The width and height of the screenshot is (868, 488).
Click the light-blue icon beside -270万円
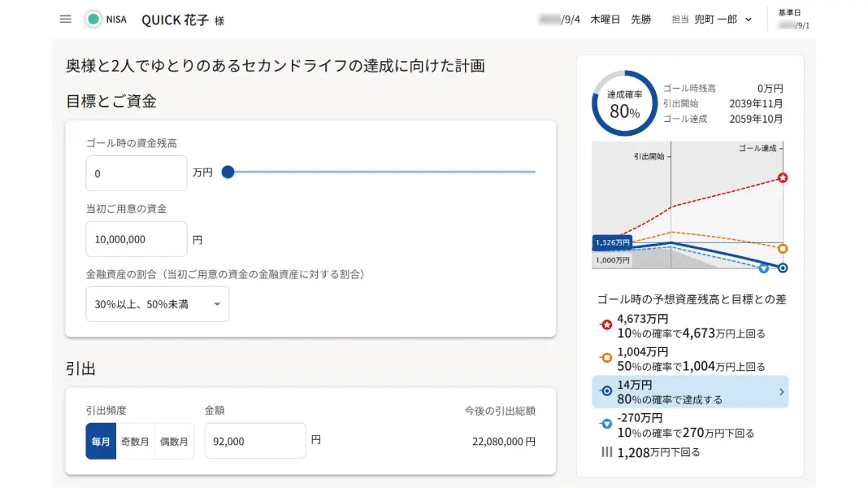tap(606, 424)
